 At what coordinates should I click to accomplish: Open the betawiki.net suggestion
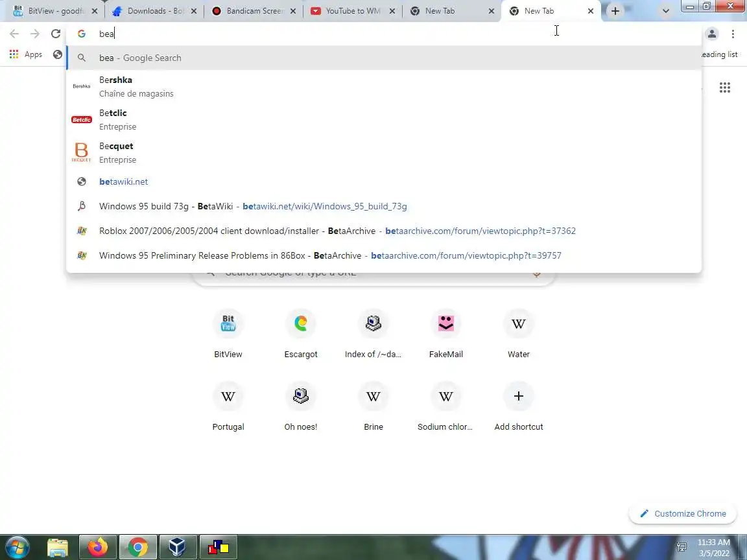pos(383,181)
